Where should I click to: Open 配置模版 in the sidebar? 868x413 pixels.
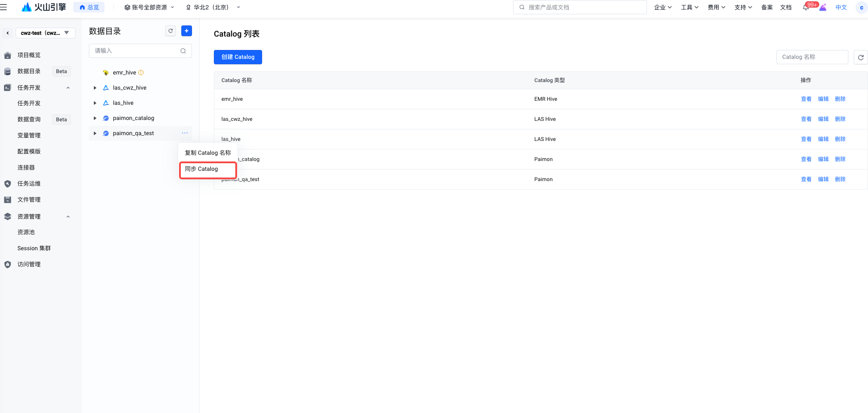[x=29, y=152]
